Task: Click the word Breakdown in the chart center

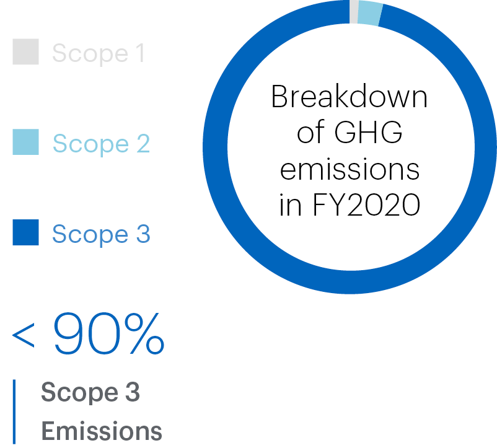Action: click(x=350, y=98)
